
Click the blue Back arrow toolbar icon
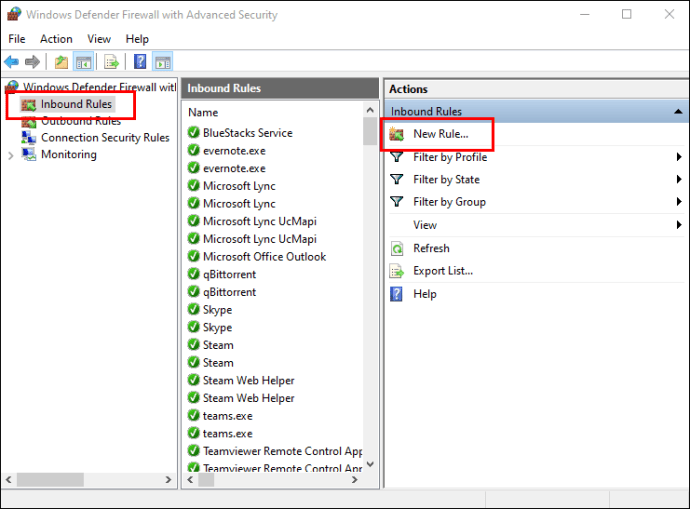[11, 62]
